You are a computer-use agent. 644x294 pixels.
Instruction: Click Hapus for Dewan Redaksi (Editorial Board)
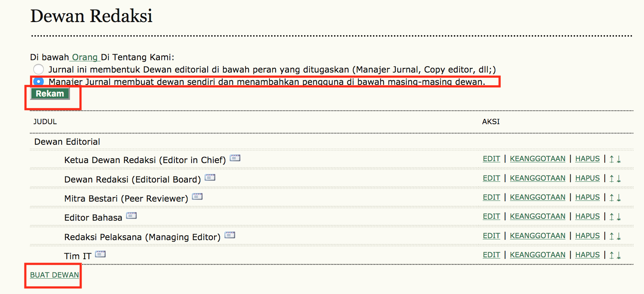(587, 178)
